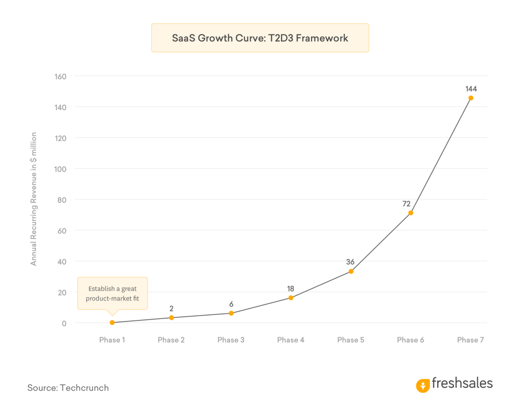The height and width of the screenshot is (420, 520).
Task: Click the Phase 7 x-axis label
Action: point(470,340)
